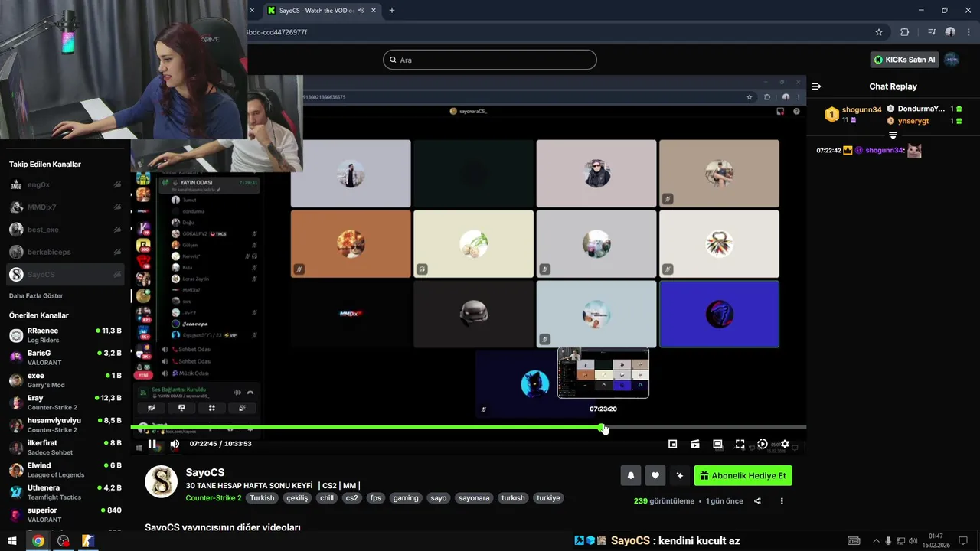
Task: Click the Abonelik Hediye Et button
Action: (743, 475)
